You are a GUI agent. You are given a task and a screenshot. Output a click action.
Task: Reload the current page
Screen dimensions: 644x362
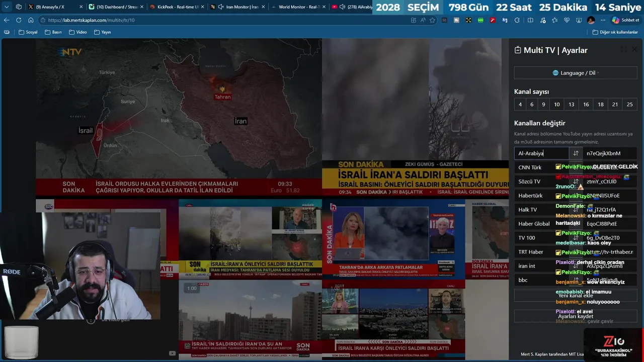pos(19,20)
